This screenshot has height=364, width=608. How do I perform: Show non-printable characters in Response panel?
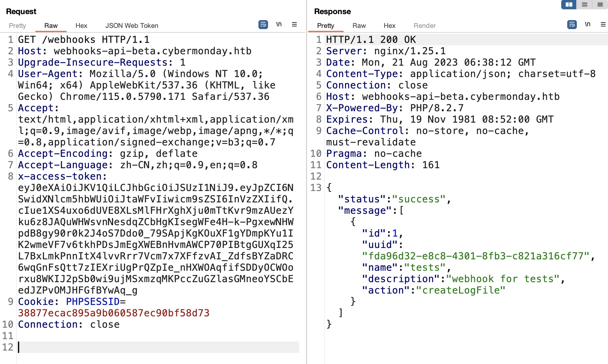pos(588,24)
